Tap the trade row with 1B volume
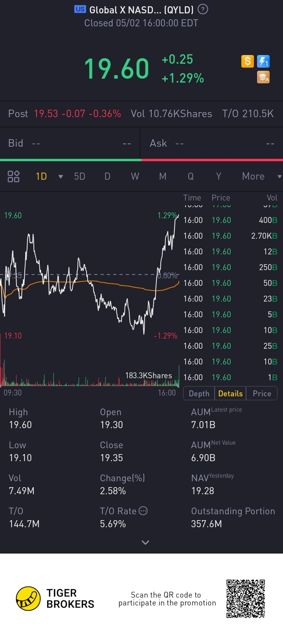This screenshot has width=283, height=644. coord(230,377)
